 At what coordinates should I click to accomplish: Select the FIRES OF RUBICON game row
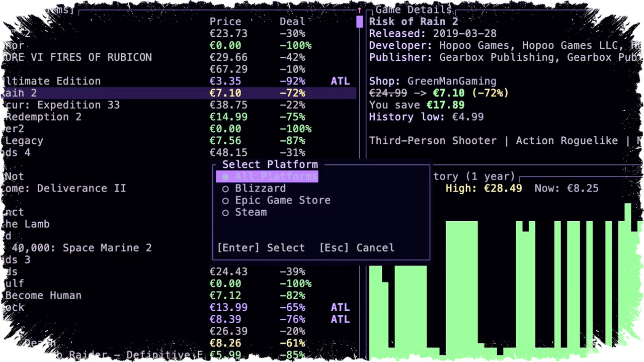point(75,57)
